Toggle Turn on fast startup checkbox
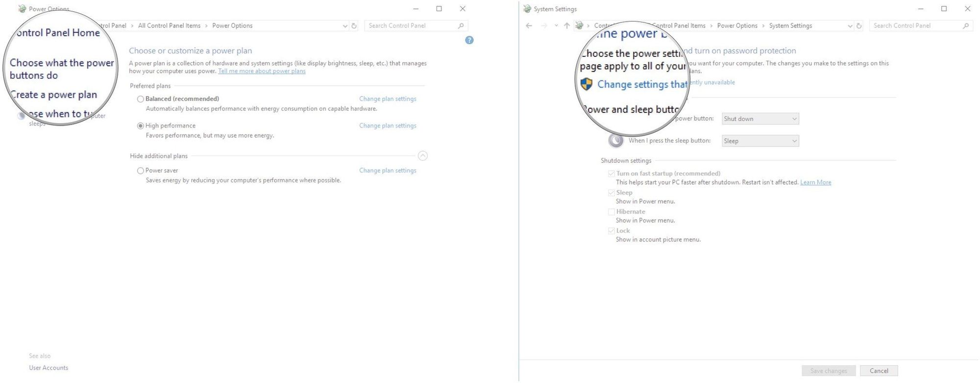980x383 pixels. tap(611, 174)
